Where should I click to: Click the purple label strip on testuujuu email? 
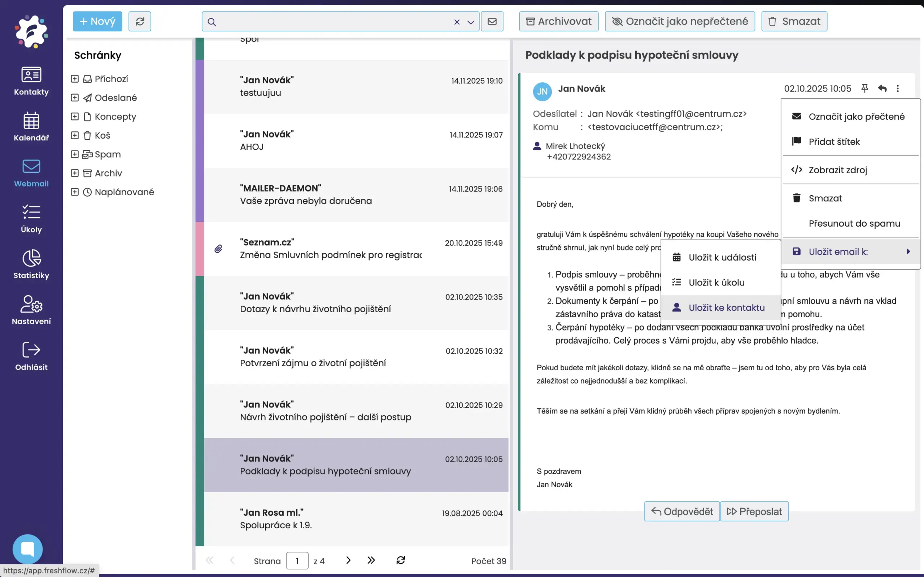(200, 87)
